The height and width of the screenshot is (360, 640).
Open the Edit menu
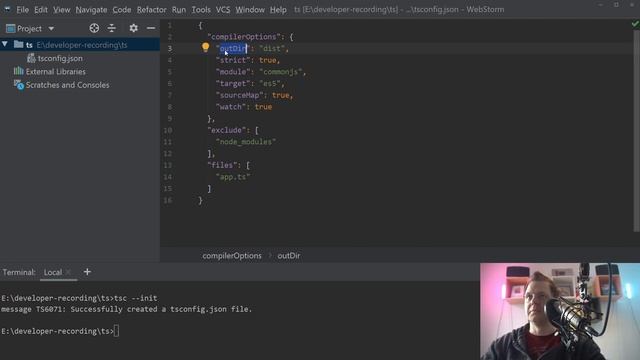pos(41,9)
